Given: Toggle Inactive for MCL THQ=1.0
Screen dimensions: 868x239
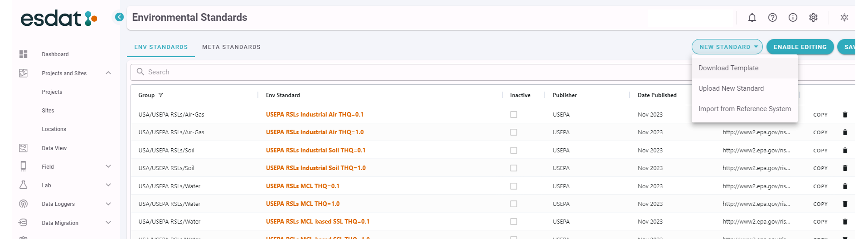Looking at the screenshot, I should point(514,204).
